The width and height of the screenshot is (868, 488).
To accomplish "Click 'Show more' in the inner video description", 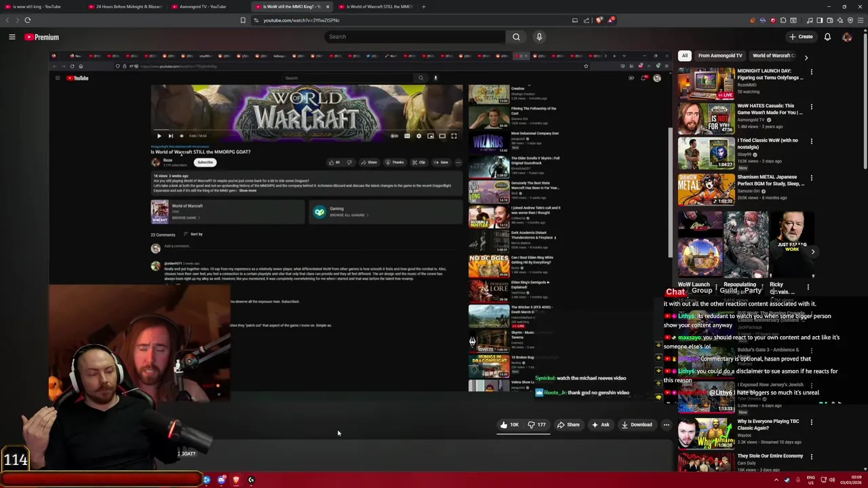I will (x=248, y=190).
